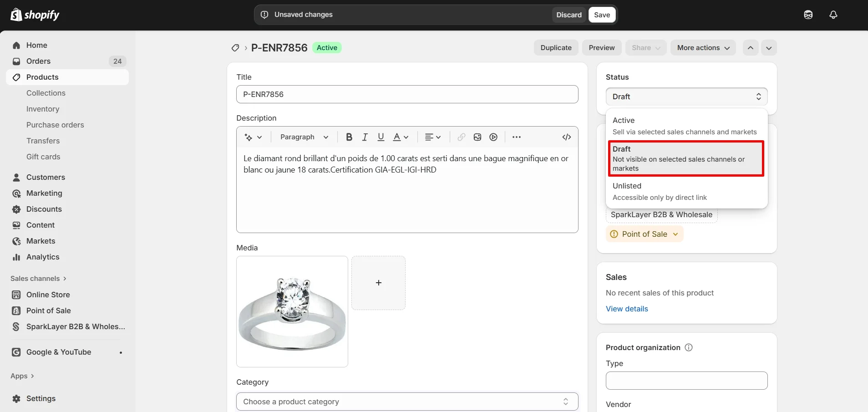Open the HTML code editor view
This screenshot has height=412, width=868.
pos(566,137)
